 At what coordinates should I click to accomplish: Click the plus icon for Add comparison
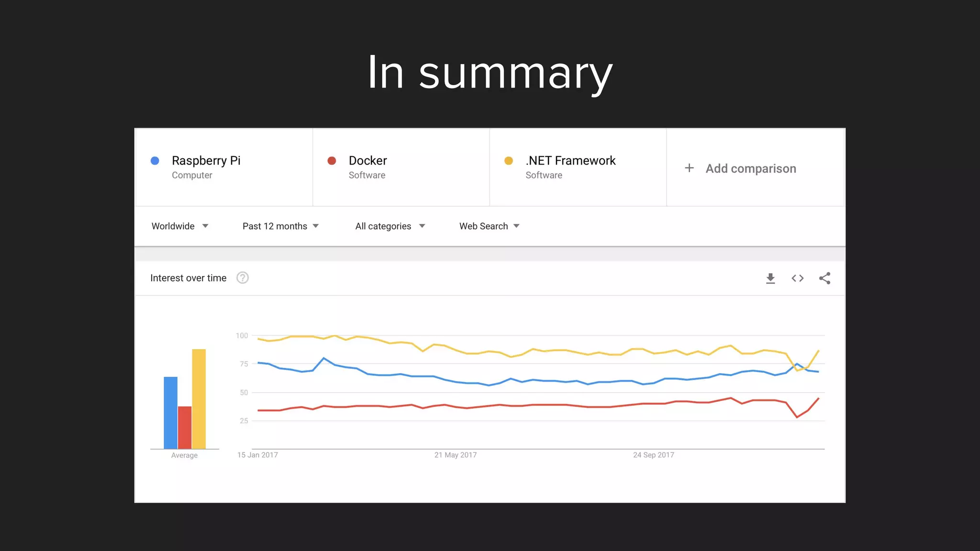(689, 168)
